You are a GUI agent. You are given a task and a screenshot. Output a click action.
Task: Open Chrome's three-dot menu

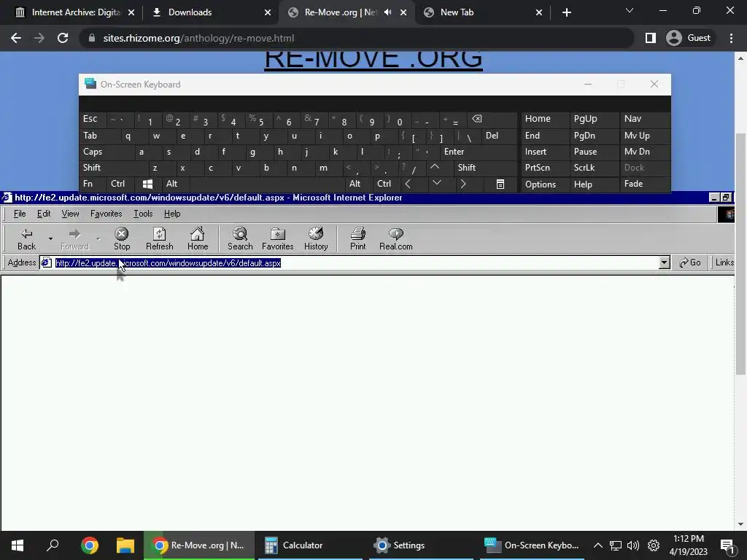tap(731, 38)
